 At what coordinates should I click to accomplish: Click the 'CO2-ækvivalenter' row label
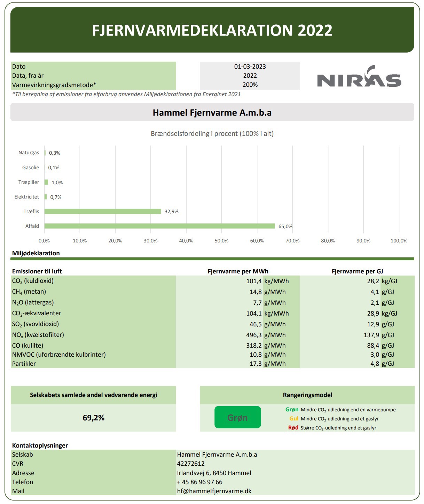point(37,313)
